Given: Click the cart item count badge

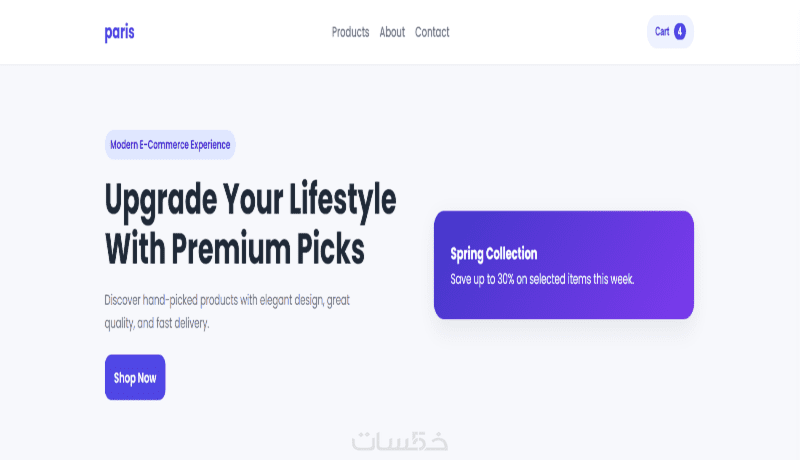Looking at the screenshot, I should tap(680, 32).
